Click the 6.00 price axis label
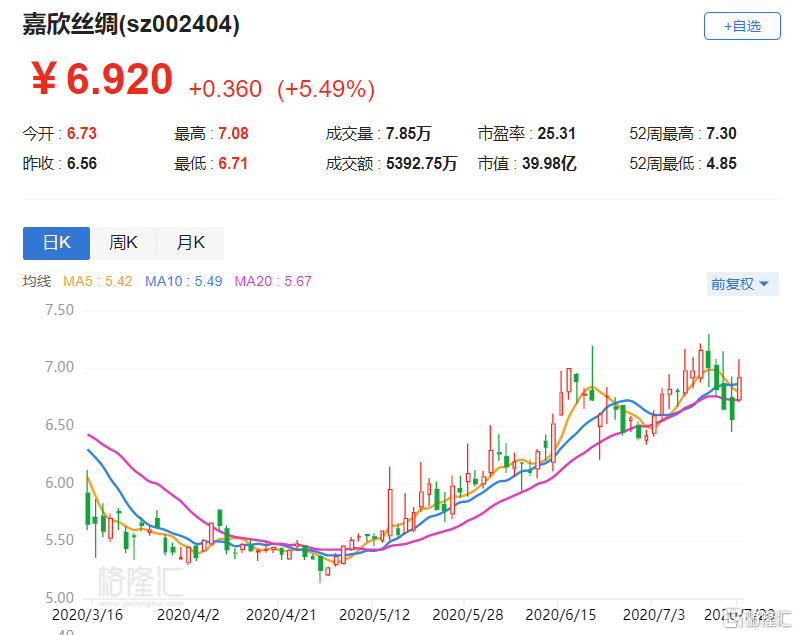This screenshot has height=635, width=798. 60,482
